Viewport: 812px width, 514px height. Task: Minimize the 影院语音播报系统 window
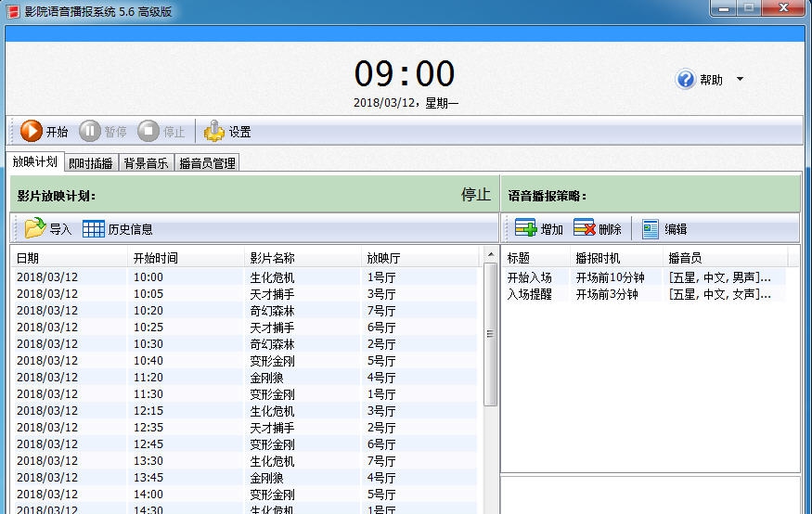724,8
